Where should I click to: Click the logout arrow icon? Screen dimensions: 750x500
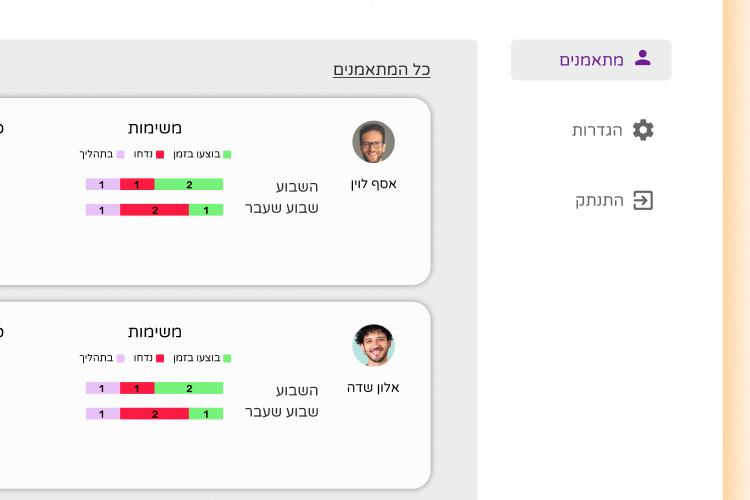(x=643, y=200)
